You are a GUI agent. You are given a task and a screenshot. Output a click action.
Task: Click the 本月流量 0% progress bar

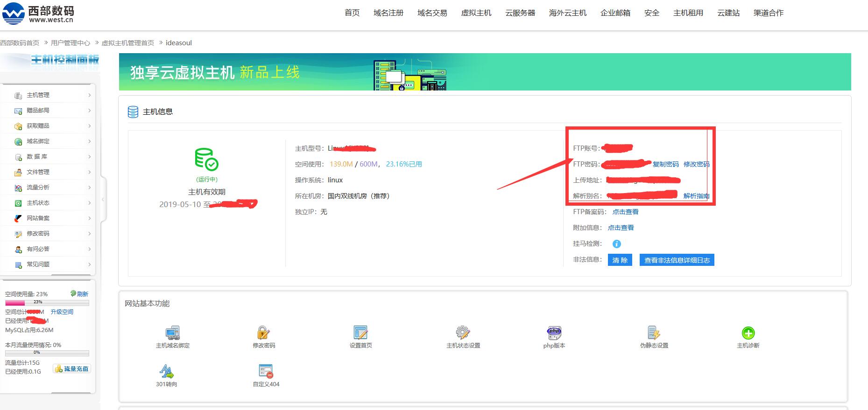pyautogui.click(x=47, y=353)
